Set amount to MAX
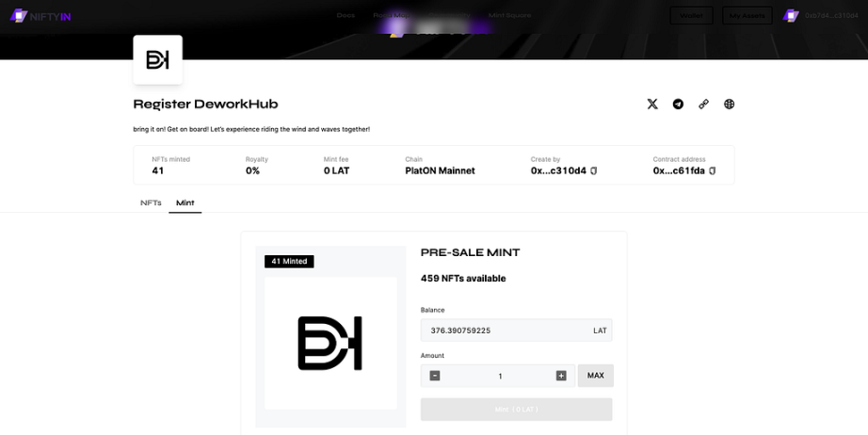Image resolution: width=868 pixels, height=435 pixels. point(596,376)
